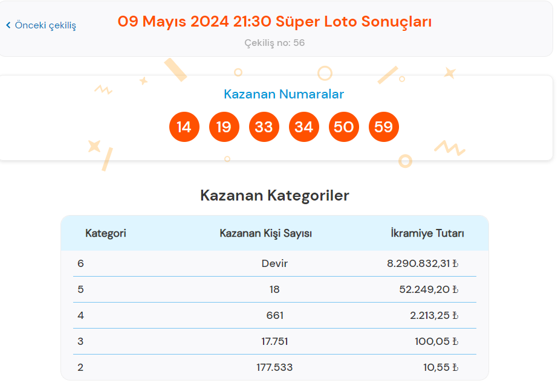Select winning number ball 59

tap(384, 127)
